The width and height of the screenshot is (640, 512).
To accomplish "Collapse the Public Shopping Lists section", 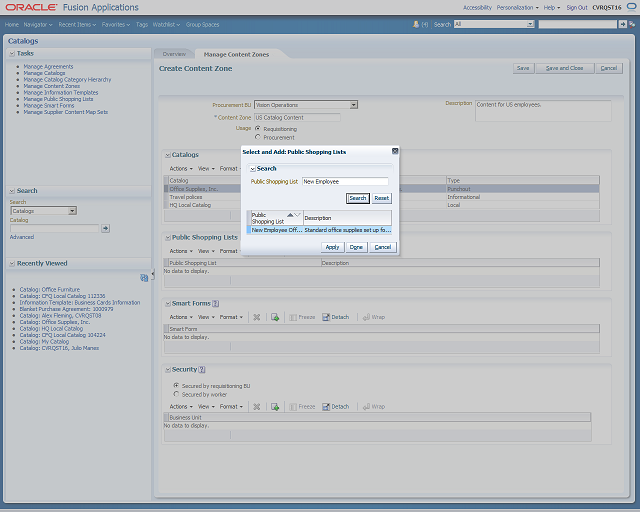I will (168, 237).
